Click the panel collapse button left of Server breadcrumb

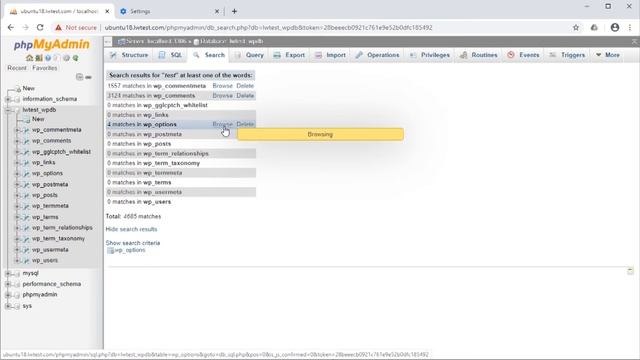point(108,41)
